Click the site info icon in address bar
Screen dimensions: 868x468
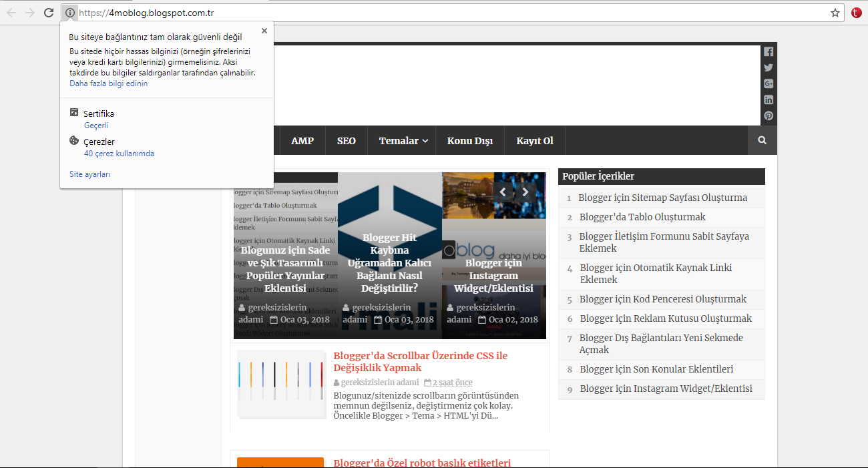[x=69, y=13]
